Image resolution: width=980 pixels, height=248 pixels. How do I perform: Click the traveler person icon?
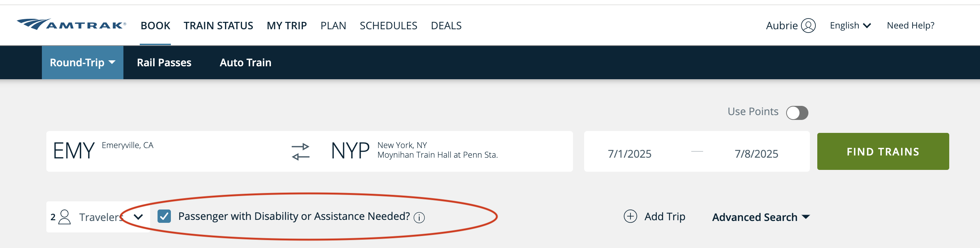[65, 217]
